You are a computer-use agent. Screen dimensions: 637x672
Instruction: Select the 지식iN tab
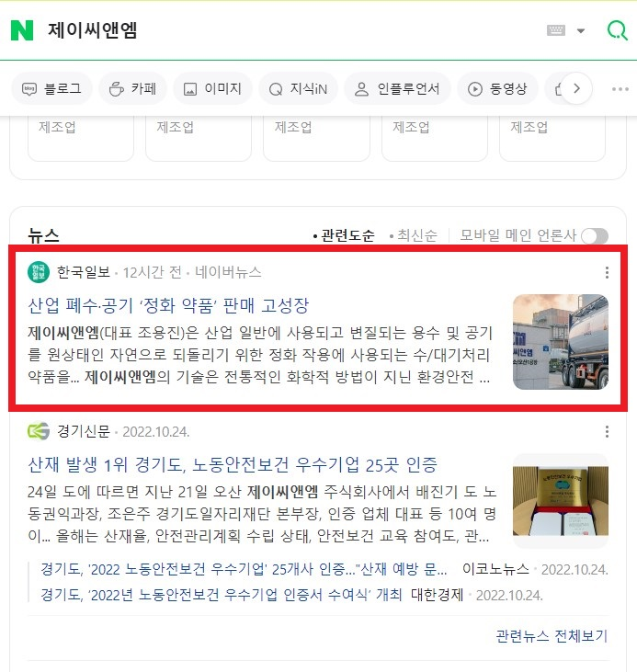coord(299,89)
